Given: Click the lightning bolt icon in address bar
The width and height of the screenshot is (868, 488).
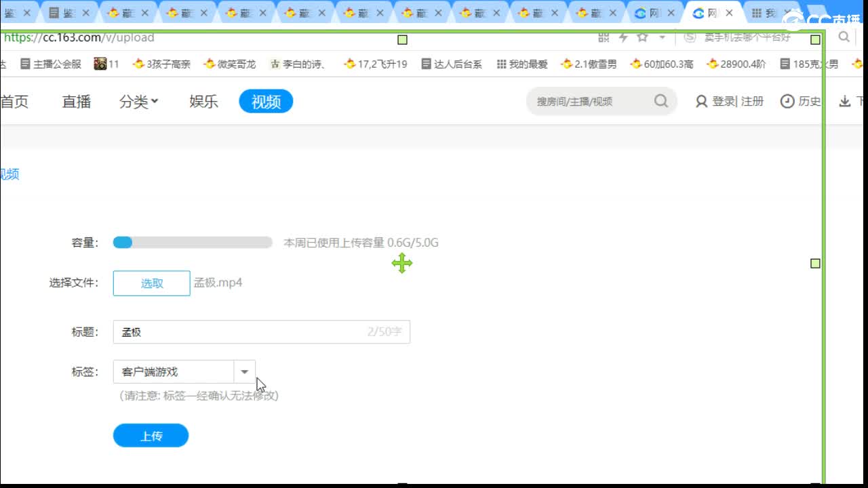Looking at the screenshot, I should (x=623, y=37).
